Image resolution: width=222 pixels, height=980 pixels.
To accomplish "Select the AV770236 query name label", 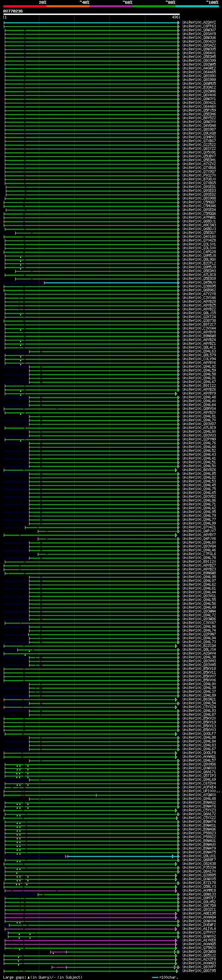I will [x=13, y=11].
